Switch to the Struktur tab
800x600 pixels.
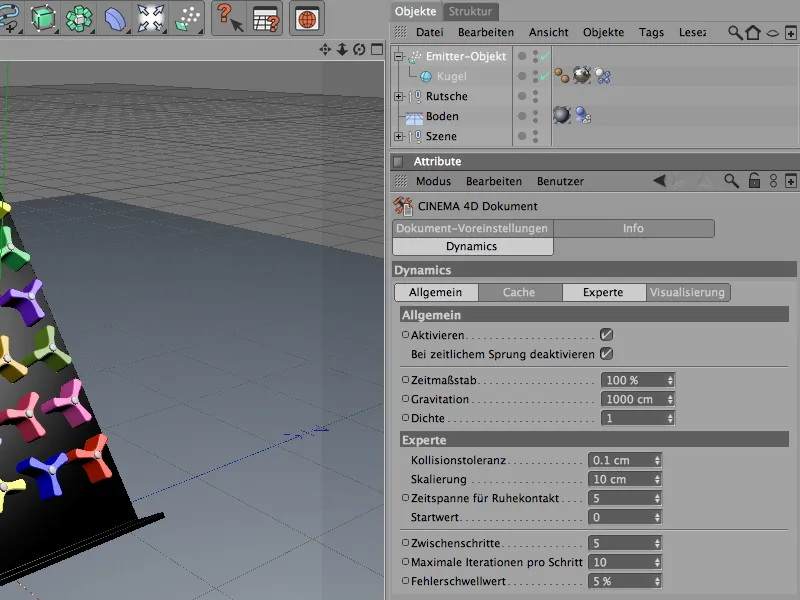470,11
